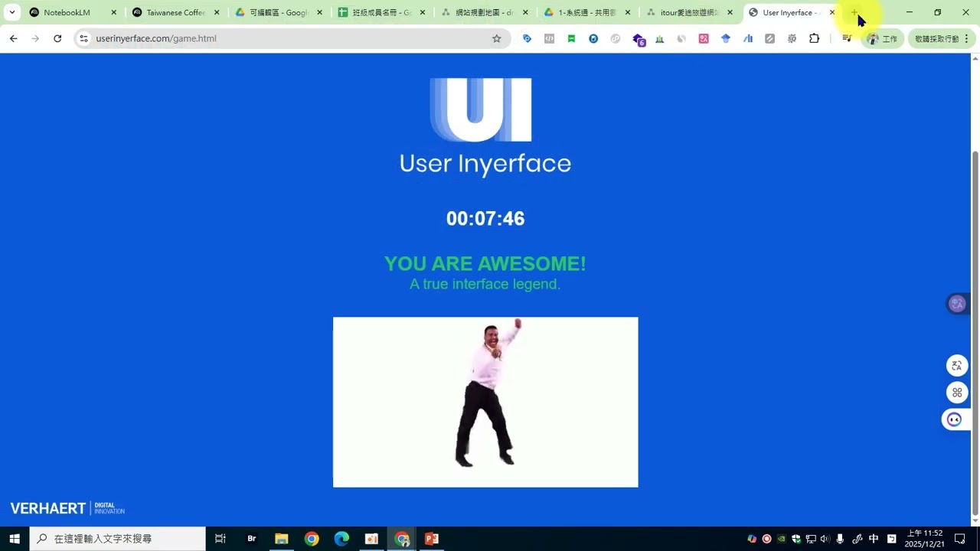Open the blue circular extension icon
Screen dimensions: 980x551
coord(593,38)
